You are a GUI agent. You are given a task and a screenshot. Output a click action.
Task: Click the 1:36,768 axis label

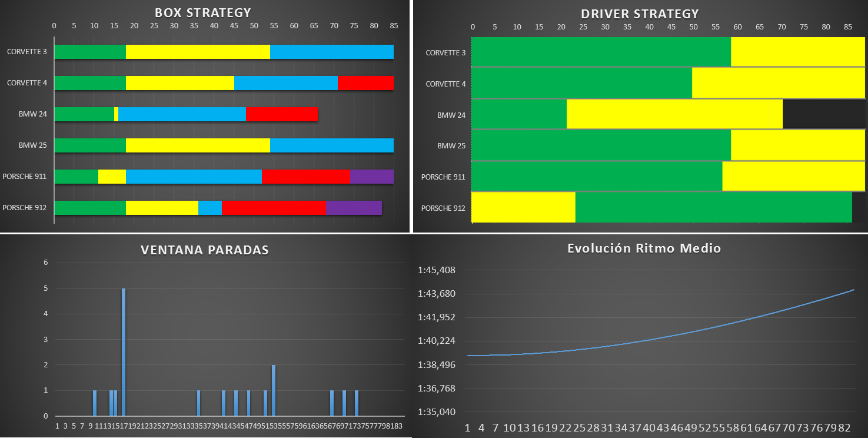(x=436, y=388)
